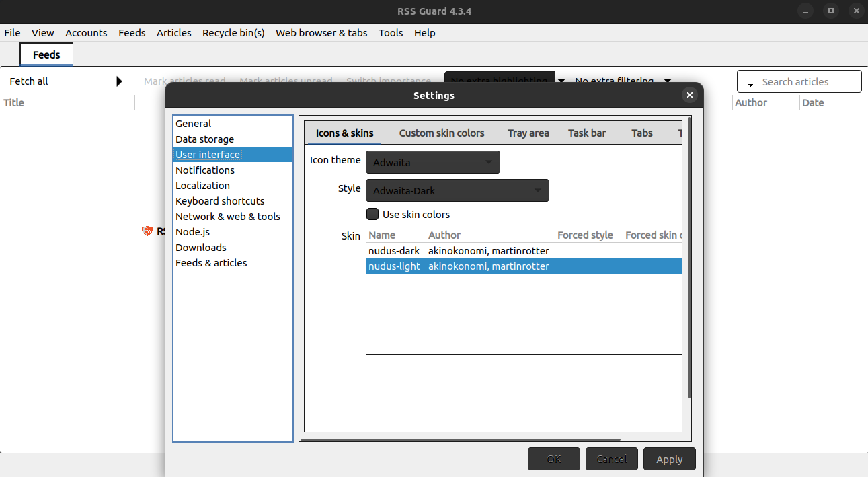This screenshot has width=868, height=477.
Task: Select the Node.js settings category
Action: click(192, 231)
